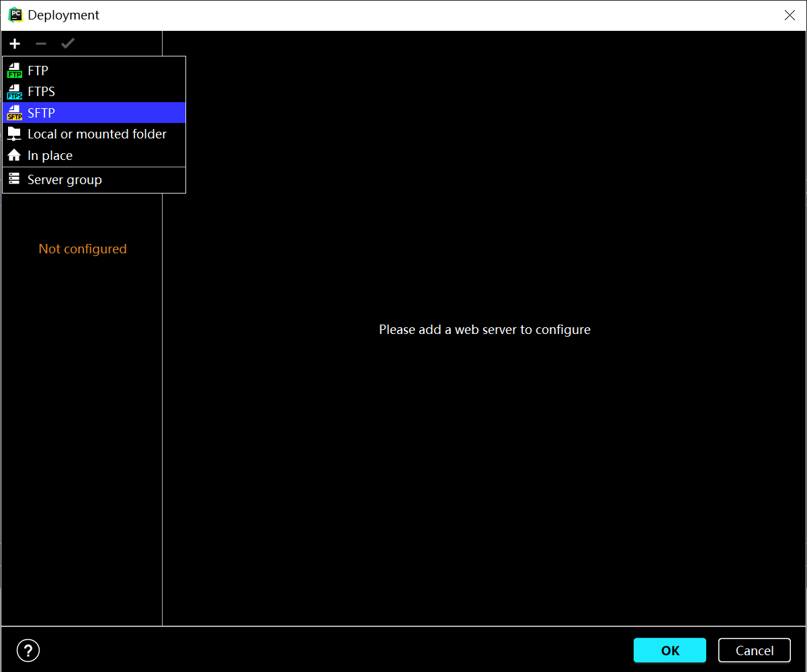Viewport: 807px width, 672px height.
Task: Close the Deployment dialog window
Action: [790, 15]
